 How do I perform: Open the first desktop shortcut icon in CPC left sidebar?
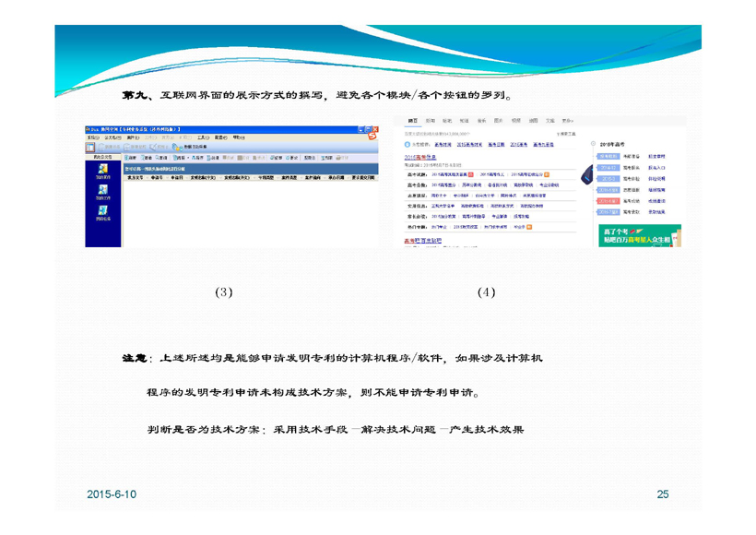coord(101,170)
